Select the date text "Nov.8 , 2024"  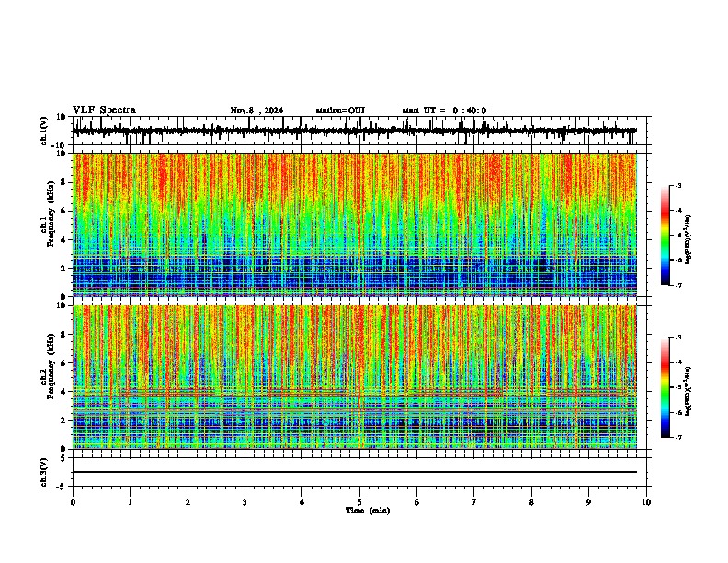(x=256, y=110)
